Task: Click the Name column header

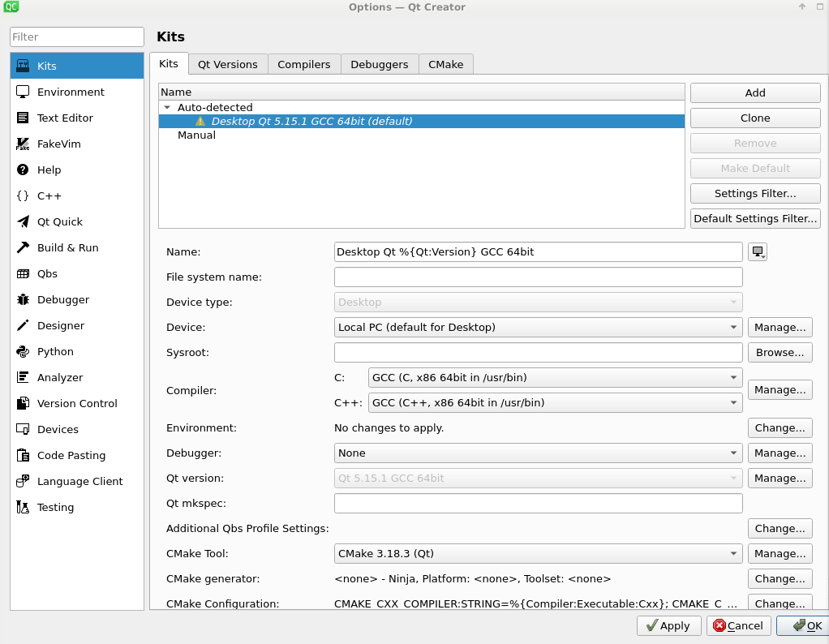Action: tap(421, 92)
